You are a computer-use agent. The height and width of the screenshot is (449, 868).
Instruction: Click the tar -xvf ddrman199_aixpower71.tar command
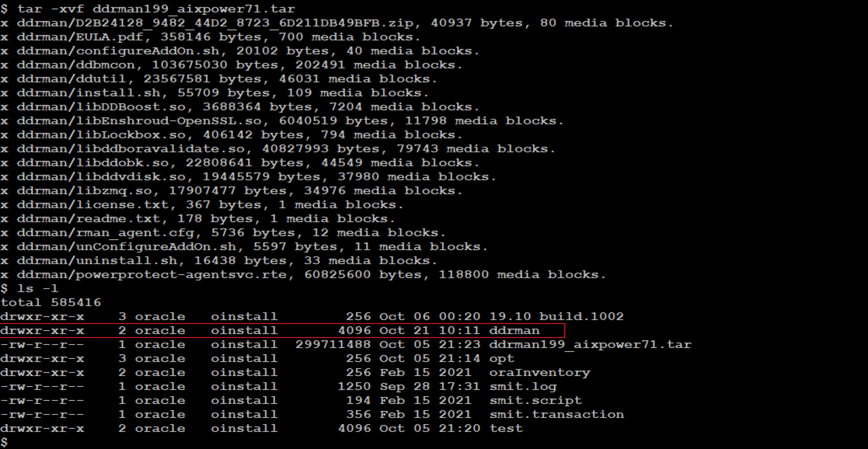pos(156,9)
